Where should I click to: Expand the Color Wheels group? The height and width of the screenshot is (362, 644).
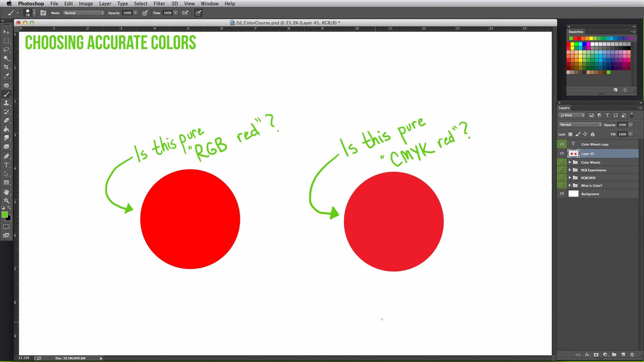570,162
